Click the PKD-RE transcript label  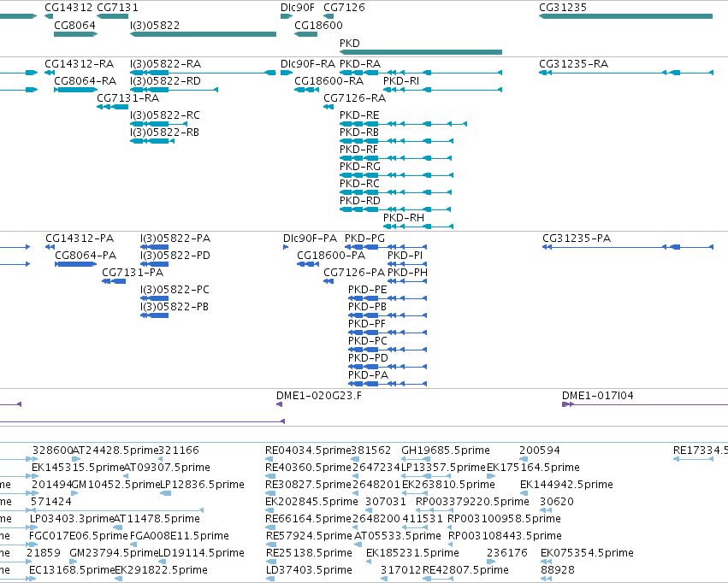click(x=359, y=115)
